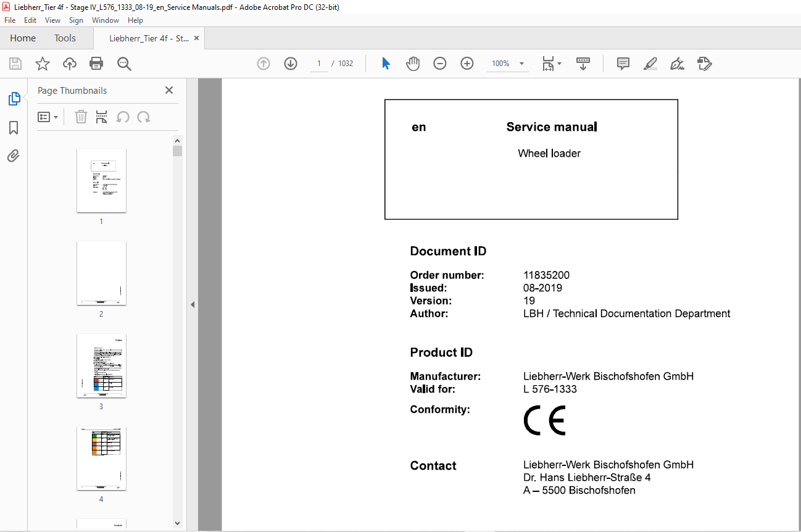The width and height of the screenshot is (801, 532).
Task: Click the 'Wheel loader' subtitle text
Action: [549, 153]
